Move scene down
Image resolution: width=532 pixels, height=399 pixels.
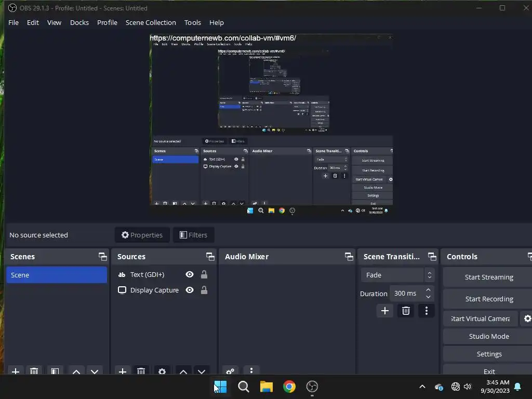pos(95,371)
